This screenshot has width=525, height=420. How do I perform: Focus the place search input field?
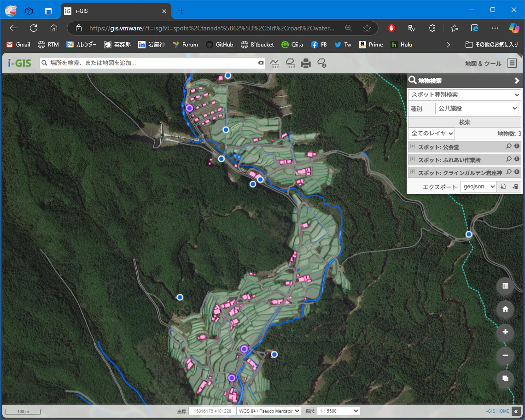[152, 63]
